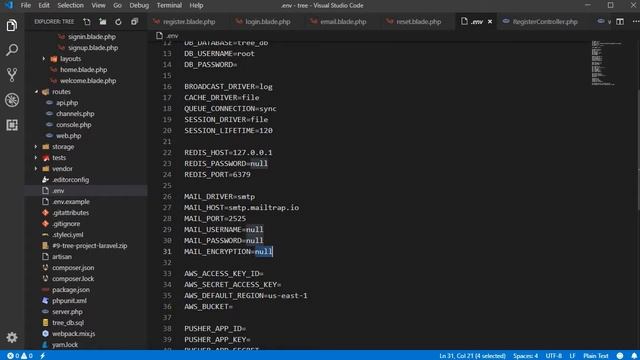This screenshot has height=360, width=640.
Task: Expand the layouts folder
Action: tap(44, 59)
